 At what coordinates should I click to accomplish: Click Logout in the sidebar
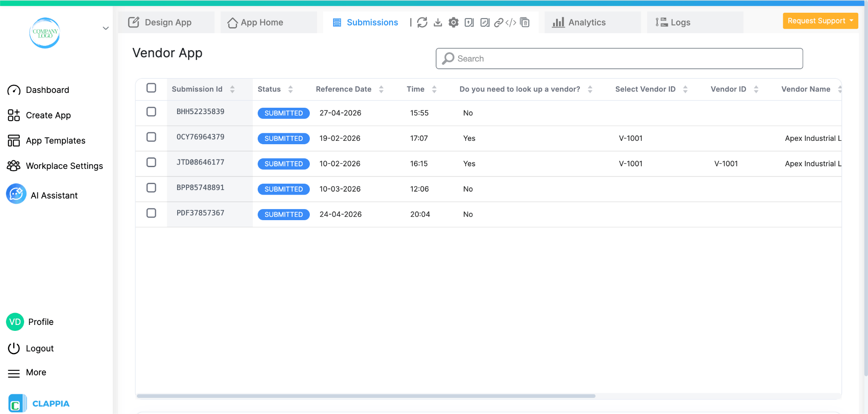[x=40, y=348]
